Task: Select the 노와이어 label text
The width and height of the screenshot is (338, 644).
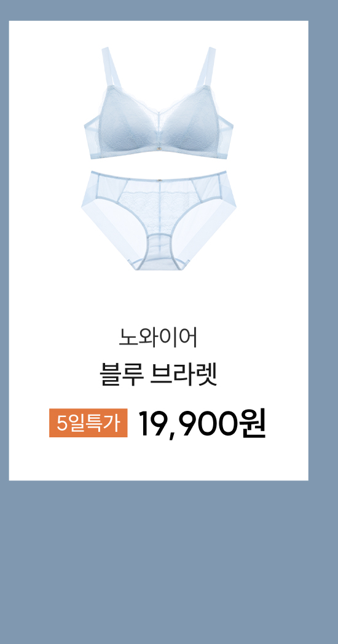Action: pos(159,338)
